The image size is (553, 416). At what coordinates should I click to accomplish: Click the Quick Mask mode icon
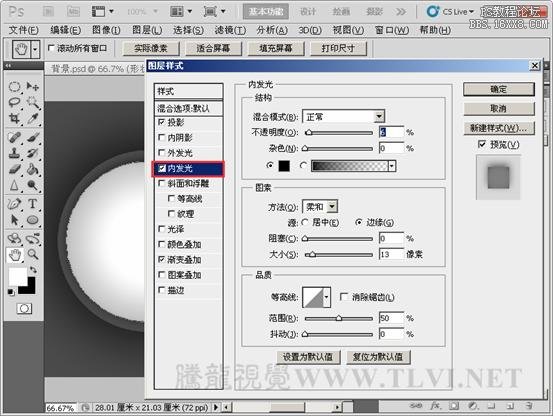[x=24, y=308]
